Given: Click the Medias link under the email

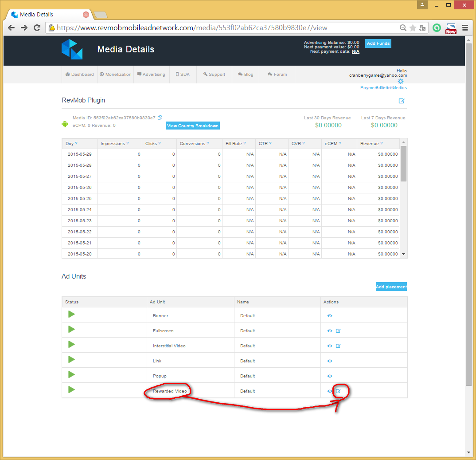Looking at the screenshot, I should (x=400, y=88).
